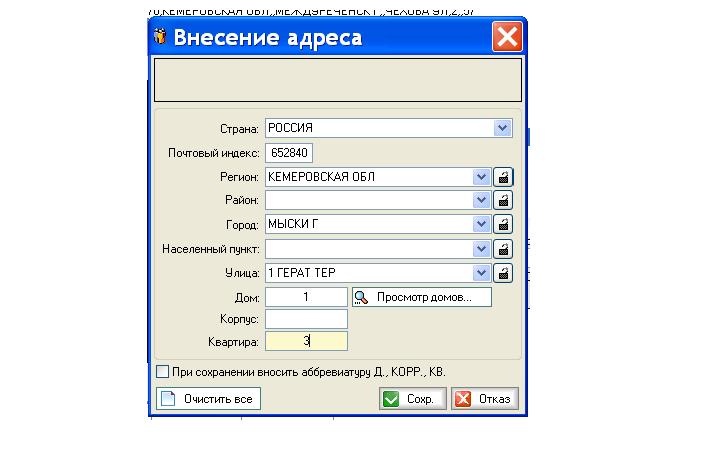
Task: Toggle the lock icon for Город
Action: [x=504, y=225]
